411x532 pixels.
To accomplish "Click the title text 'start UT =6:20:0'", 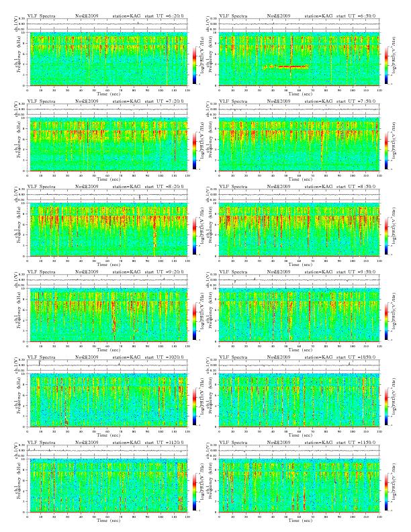I will tap(165, 15).
